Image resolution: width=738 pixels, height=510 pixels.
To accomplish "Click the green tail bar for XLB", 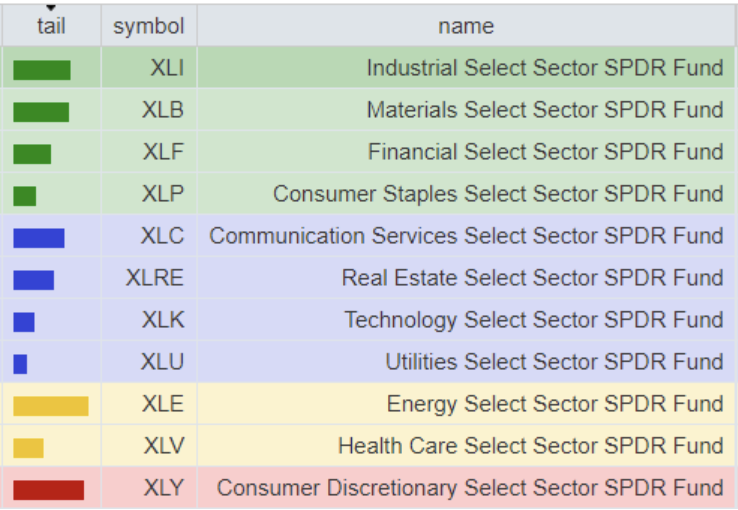I will coord(41,112).
